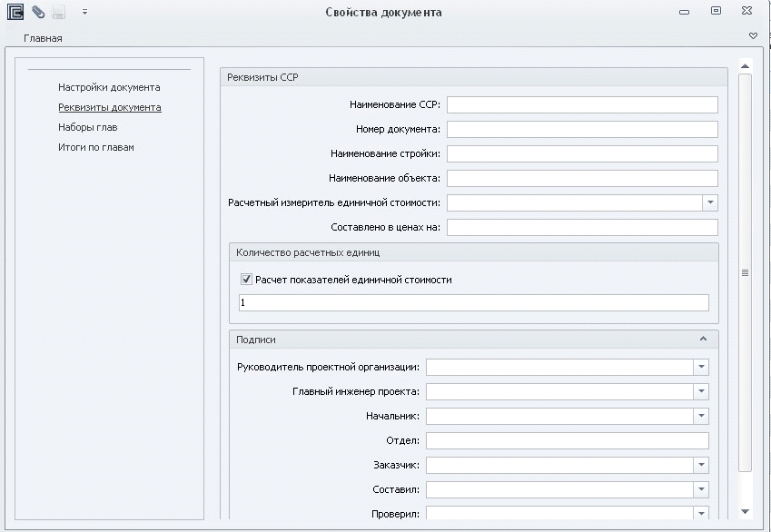Open the Руководитель проектной организации dropdown
771x532 pixels.
coord(700,367)
